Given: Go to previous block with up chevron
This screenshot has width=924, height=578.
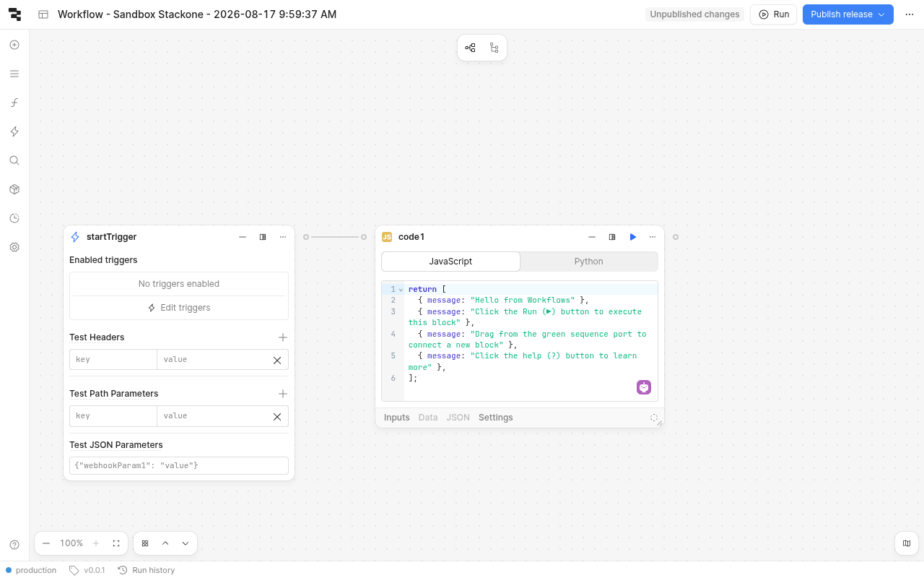Looking at the screenshot, I should pyautogui.click(x=165, y=543).
